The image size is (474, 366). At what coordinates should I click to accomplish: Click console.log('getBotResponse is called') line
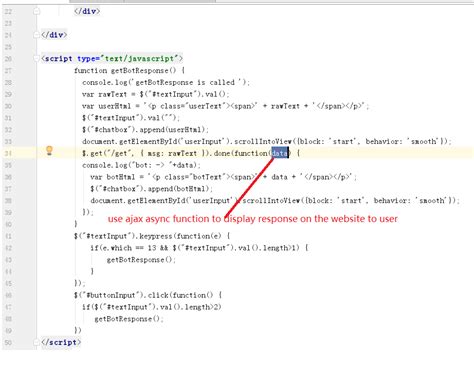click(166, 82)
